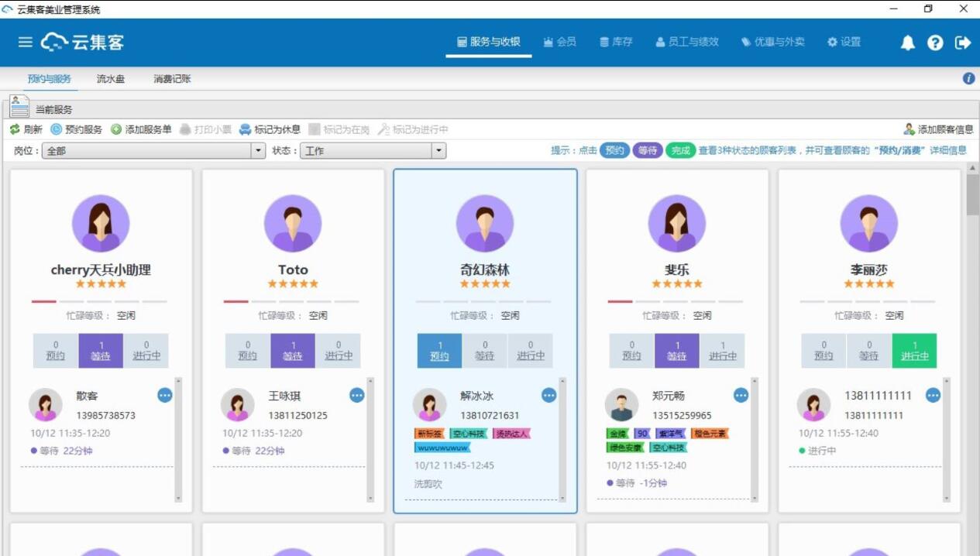Open the help question mark icon
The width and height of the screenshot is (980, 556).
935,43
